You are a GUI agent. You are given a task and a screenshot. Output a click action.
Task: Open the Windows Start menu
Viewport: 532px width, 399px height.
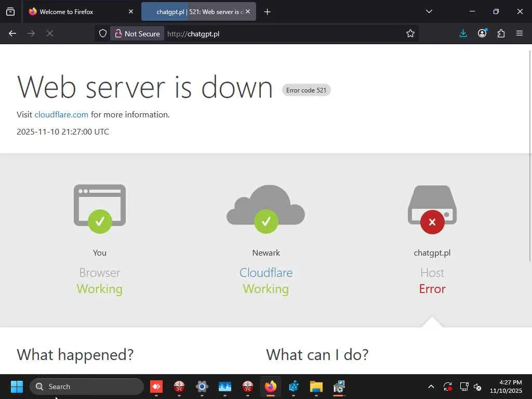click(x=17, y=387)
